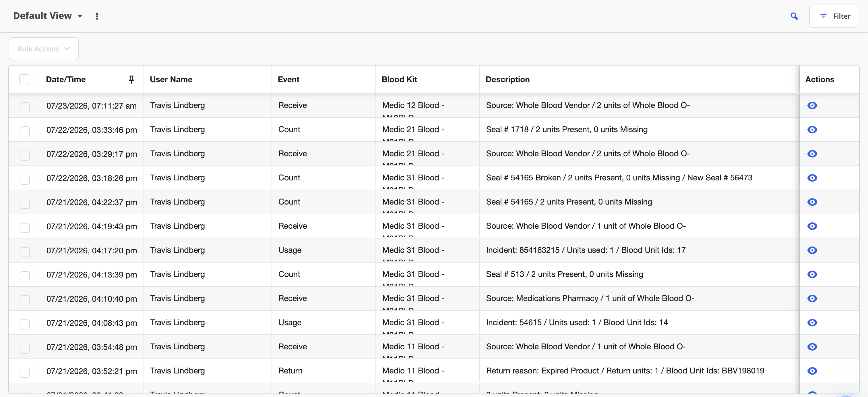View details for 07/21/2026 04:10:40 pm entry
The width and height of the screenshot is (868, 397).
click(812, 298)
